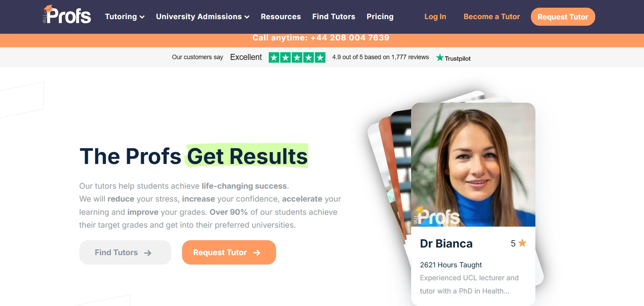
Task: Expand the University Admissions chevron
Action: click(247, 17)
